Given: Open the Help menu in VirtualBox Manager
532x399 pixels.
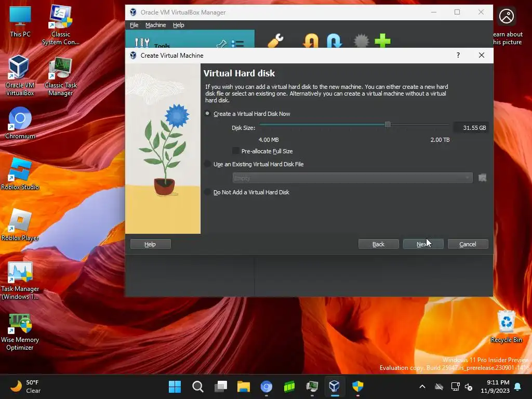Looking at the screenshot, I should click(x=179, y=25).
